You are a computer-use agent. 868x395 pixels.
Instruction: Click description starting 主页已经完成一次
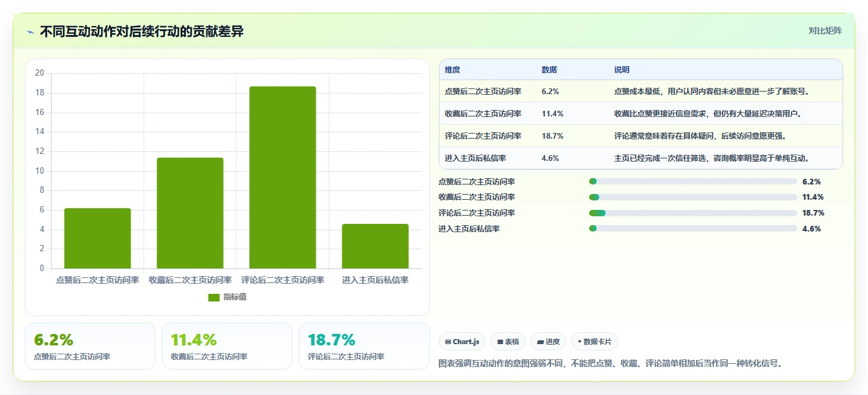pos(711,158)
